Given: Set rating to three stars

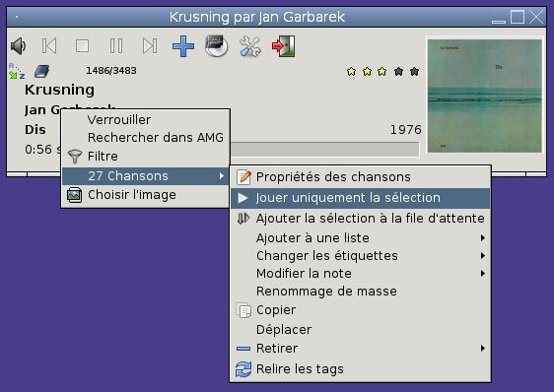Looking at the screenshot, I should pyautogui.click(x=381, y=72).
